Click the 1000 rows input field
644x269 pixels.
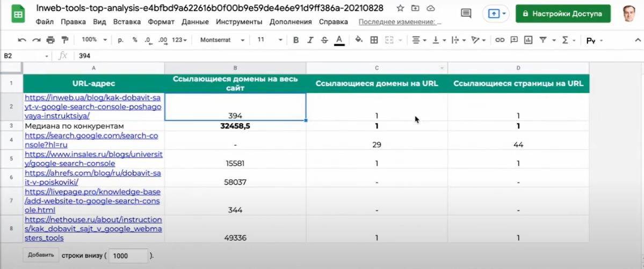click(128, 256)
